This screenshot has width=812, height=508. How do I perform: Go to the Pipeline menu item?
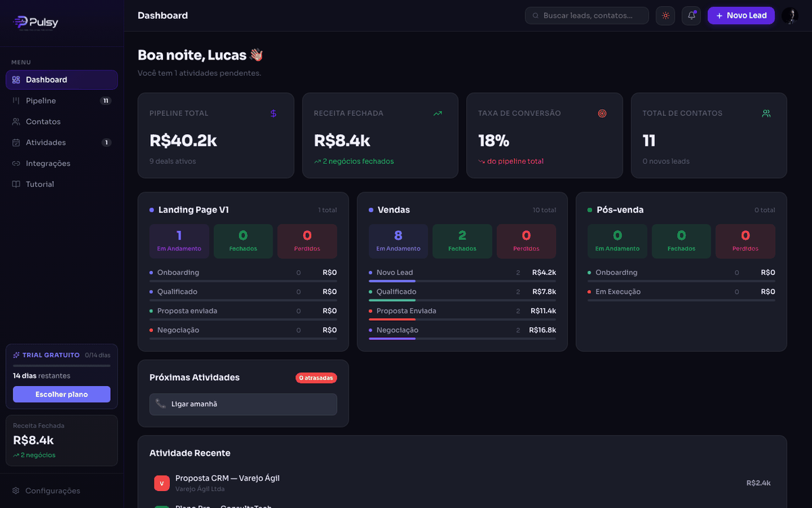[62, 101]
